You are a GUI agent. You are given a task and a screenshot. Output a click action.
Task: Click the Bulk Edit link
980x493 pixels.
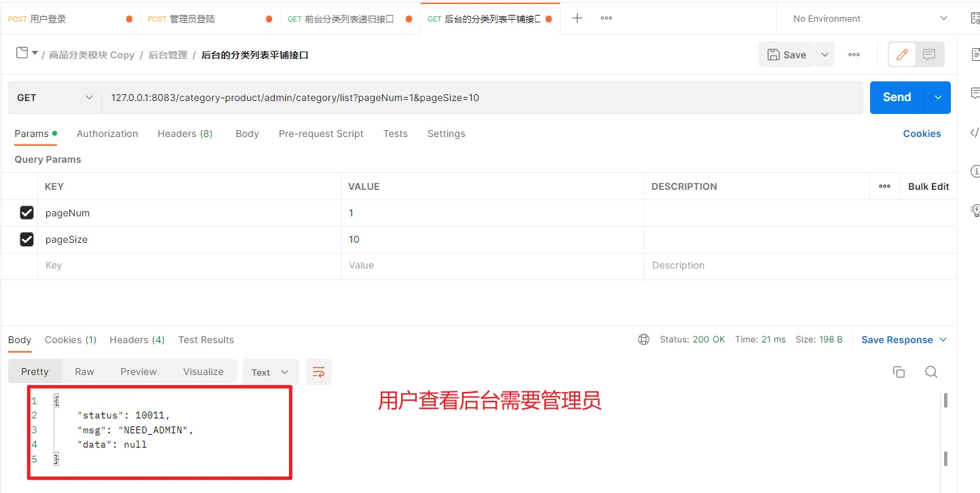click(x=928, y=186)
